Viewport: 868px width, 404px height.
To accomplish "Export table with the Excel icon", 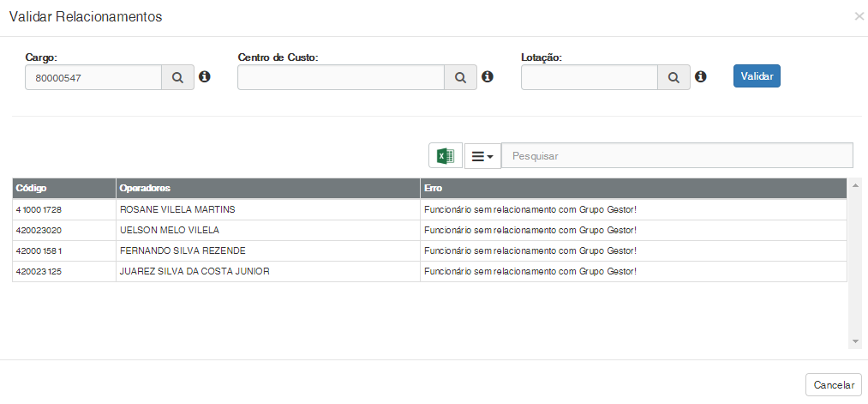I will click(446, 155).
